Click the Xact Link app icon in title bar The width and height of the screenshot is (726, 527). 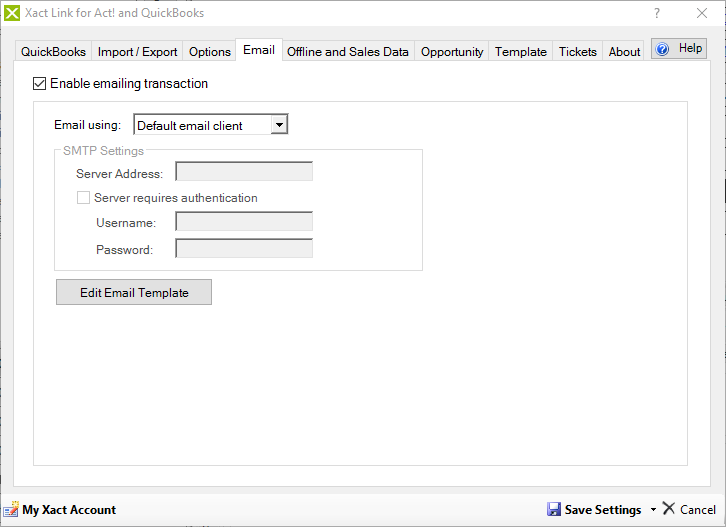12,13
